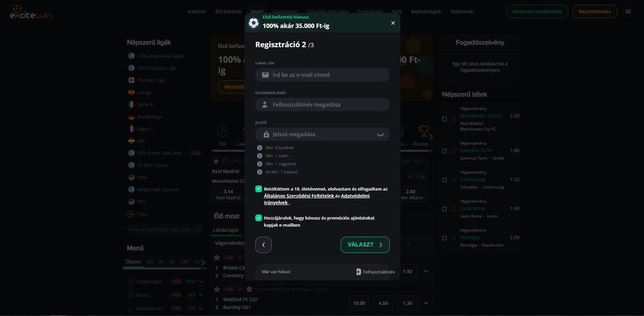The height and width of the screenshot is (316, 644).
Task: Click the login icon beside Felhasználónév
Action: point(359,272)
